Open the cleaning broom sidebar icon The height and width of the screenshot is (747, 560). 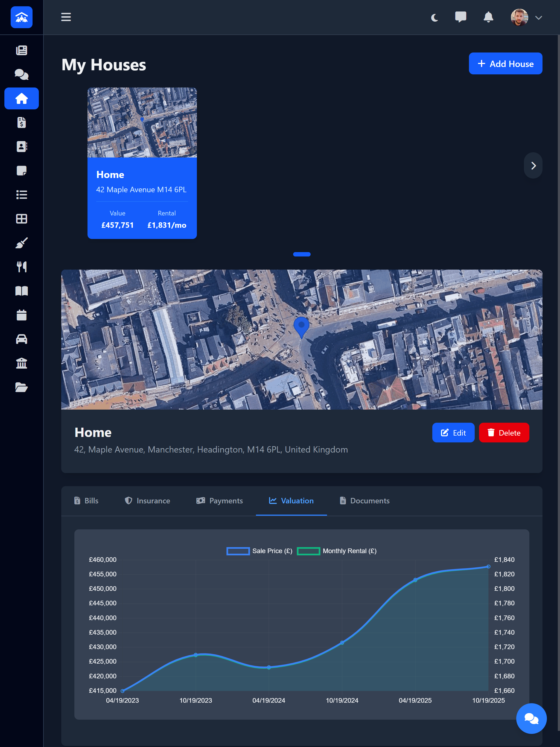click(x=22, y=243)
